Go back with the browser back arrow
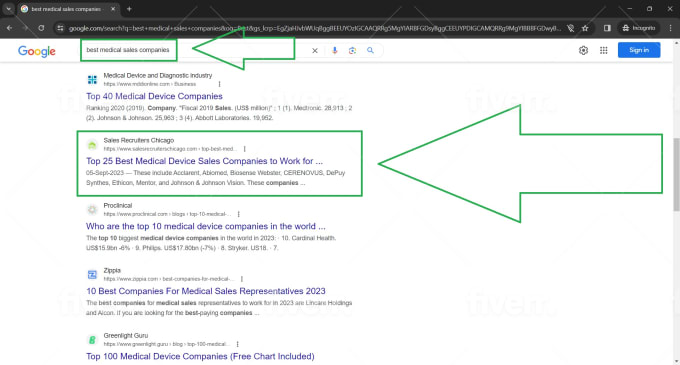 point(10,28)
